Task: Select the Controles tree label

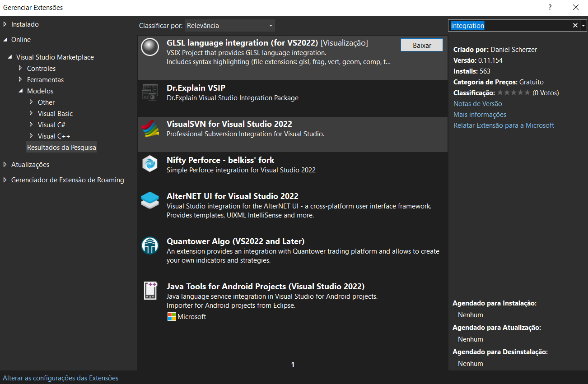Action: tap(42, 69)
